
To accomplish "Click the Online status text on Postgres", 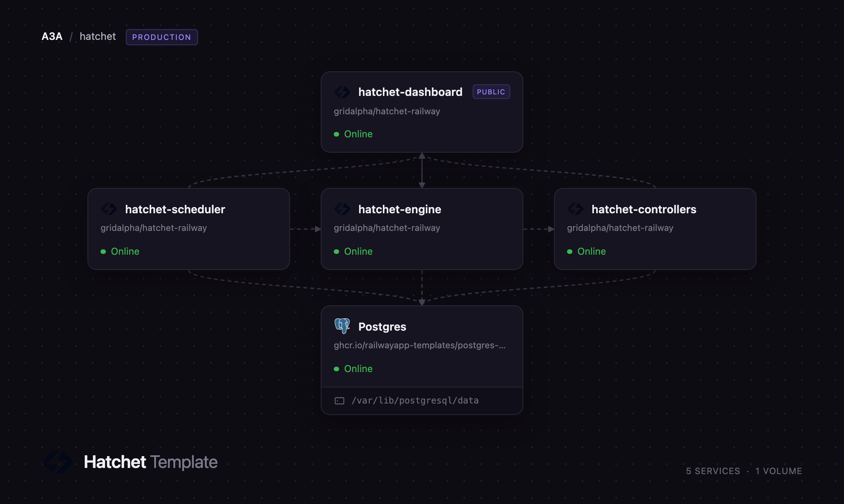I will [358, 369].
